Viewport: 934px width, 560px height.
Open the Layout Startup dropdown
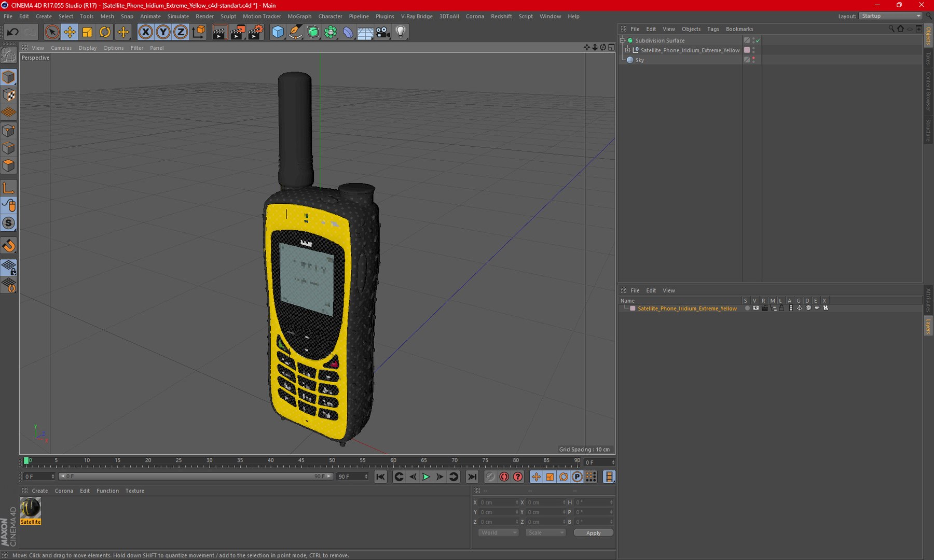click(x=890, y=16)
